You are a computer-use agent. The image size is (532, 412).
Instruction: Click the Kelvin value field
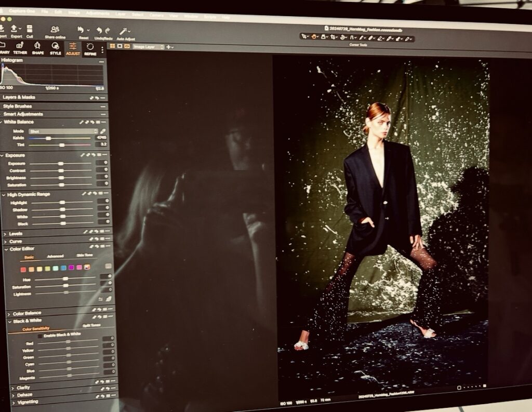pyautogui.click(x=101, y=138)
